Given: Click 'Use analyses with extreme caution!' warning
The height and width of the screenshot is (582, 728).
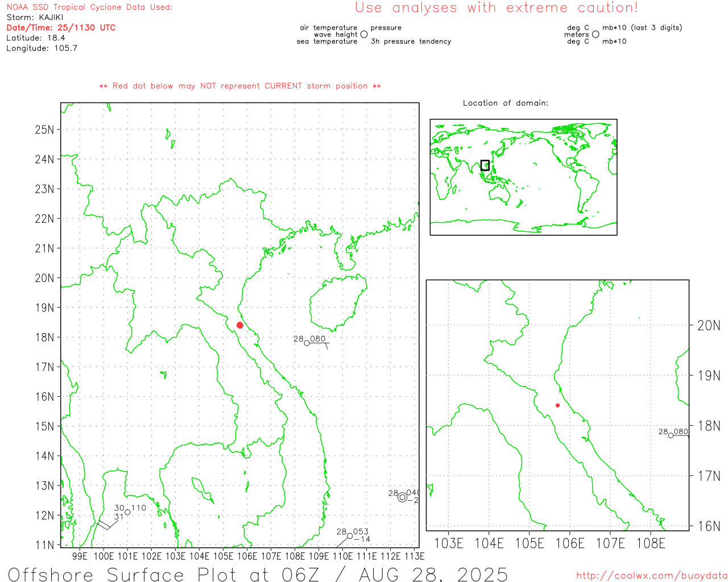Looking at the screenshot, I should tap(497, 7).
